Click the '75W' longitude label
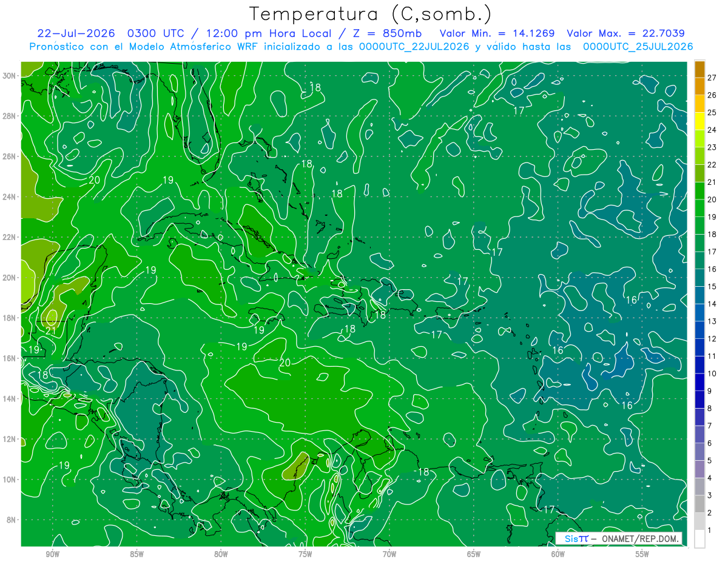 point(305,554)
